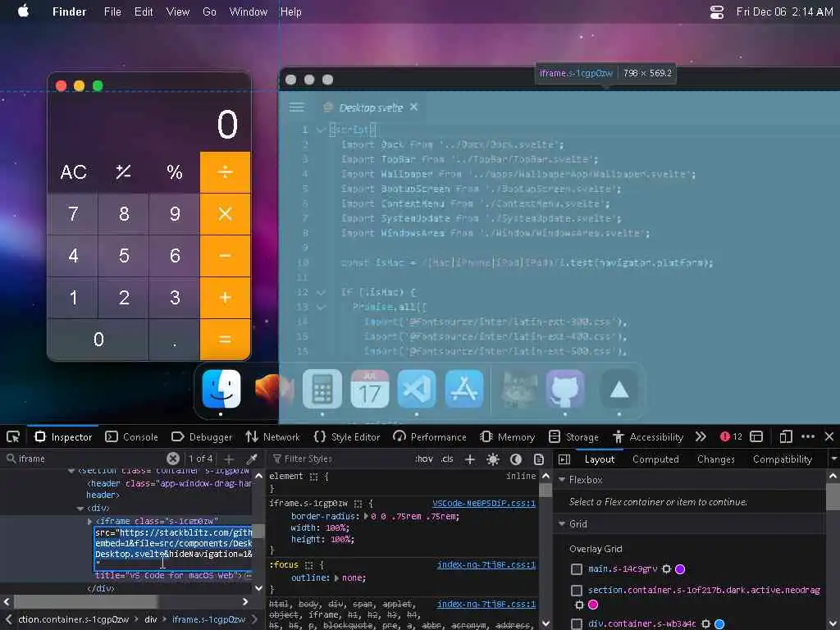
Task: Click the AC button on the calculator
Action: tap(73, 172)
